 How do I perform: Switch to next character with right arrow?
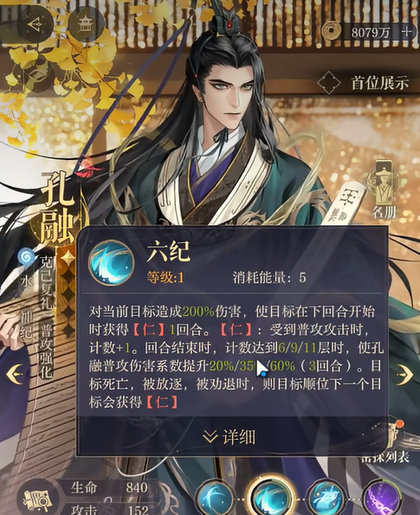coord(404,374)
